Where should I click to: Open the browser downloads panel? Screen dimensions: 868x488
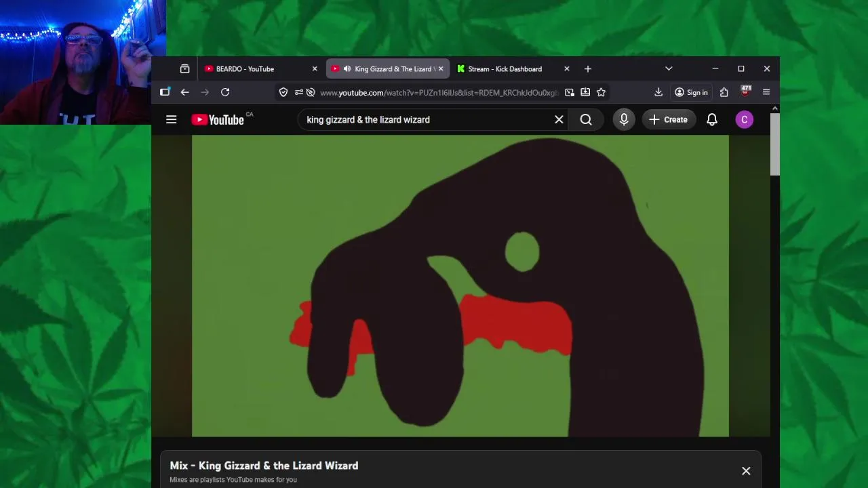[658, 92]
